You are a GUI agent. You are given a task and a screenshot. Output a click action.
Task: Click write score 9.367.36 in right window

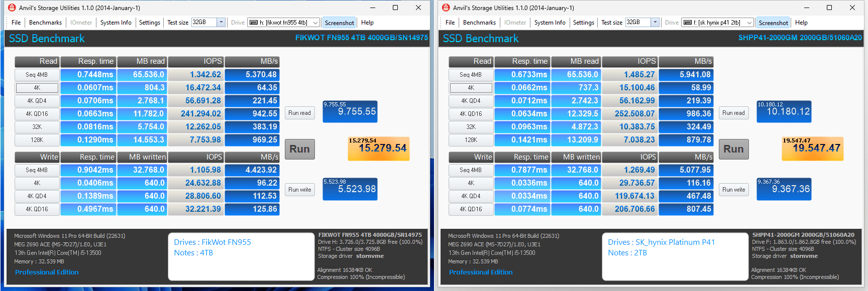(x=784, y=189)
